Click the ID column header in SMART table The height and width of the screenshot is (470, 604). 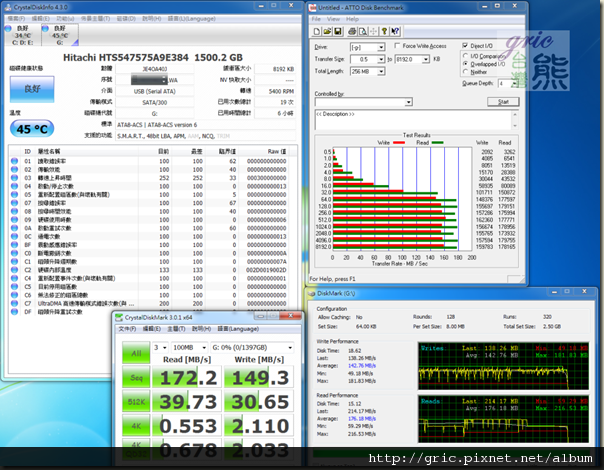click(27, 151)
